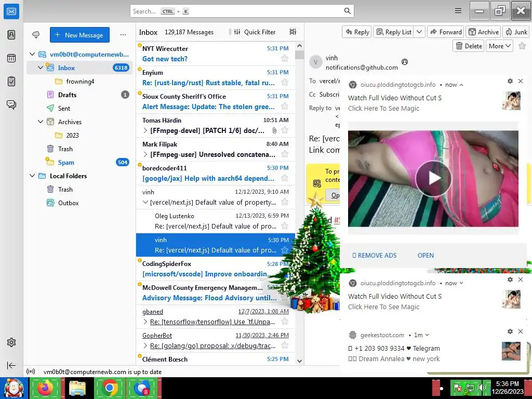Open settings gear on geekestoot.com notification

coord(510,331)
